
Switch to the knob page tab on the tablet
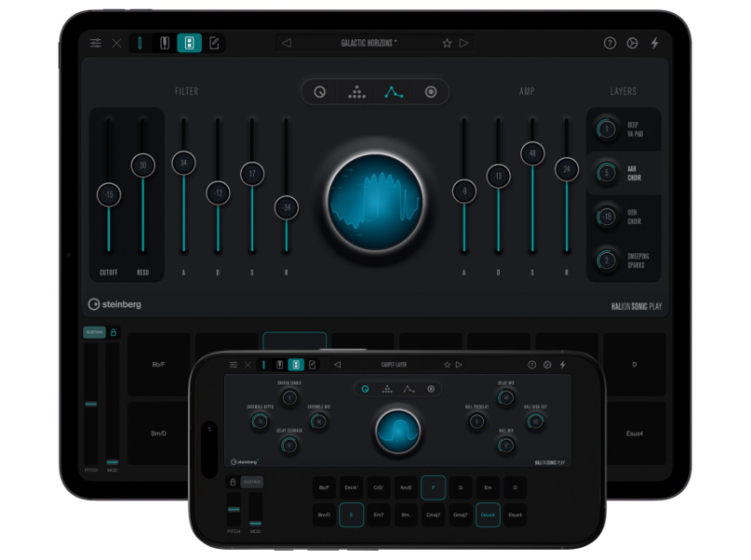[319, 91]
